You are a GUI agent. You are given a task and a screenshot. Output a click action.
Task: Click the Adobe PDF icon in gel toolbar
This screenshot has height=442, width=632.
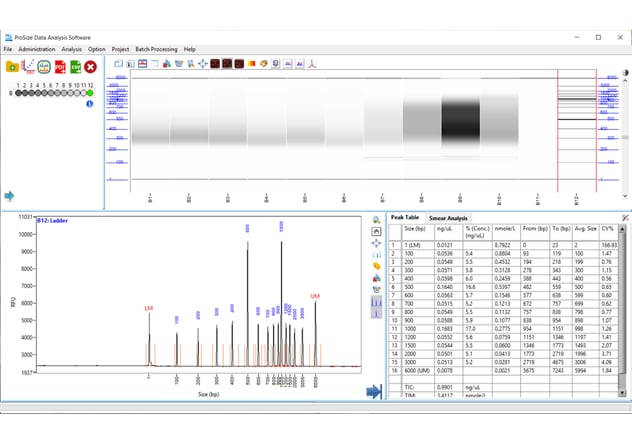pyautogui.click(x=311, y=63)
